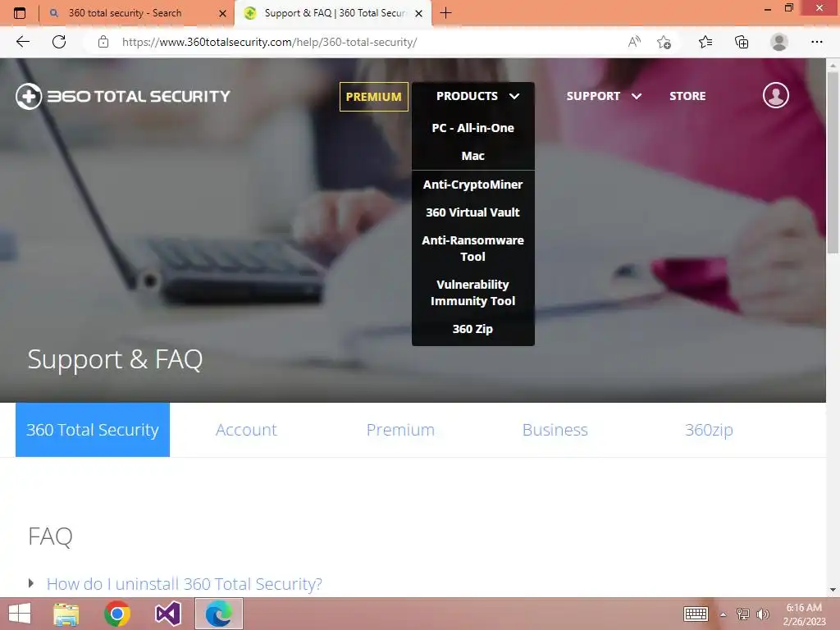The width and height of the screenshot is (840, 630).
Task: Open the clock showing 6:16 AM
Action: tap(804, 614)
